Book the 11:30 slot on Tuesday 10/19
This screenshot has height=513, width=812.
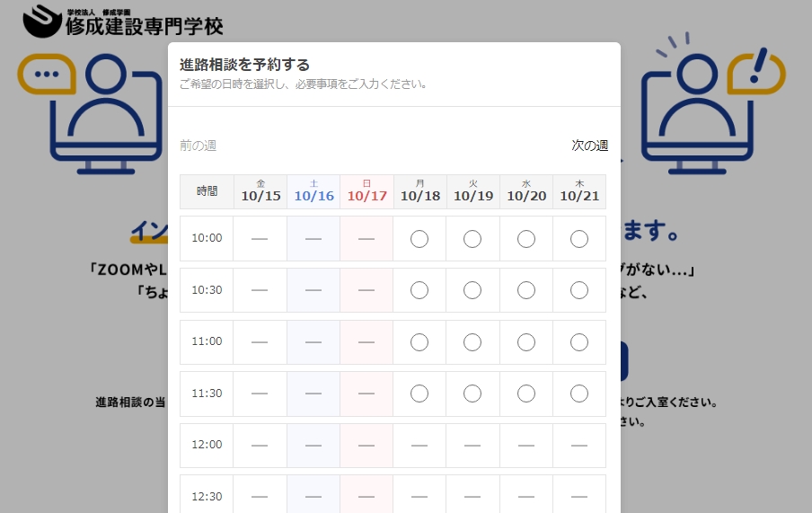click(472, 394)
